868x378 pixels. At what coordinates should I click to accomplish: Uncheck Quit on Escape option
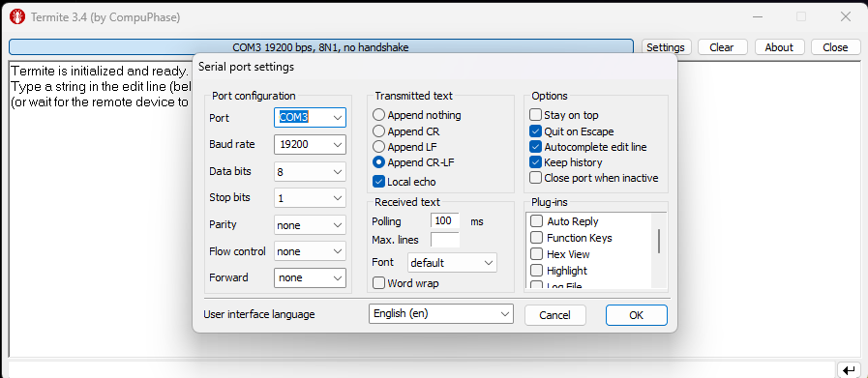(535, 131)
